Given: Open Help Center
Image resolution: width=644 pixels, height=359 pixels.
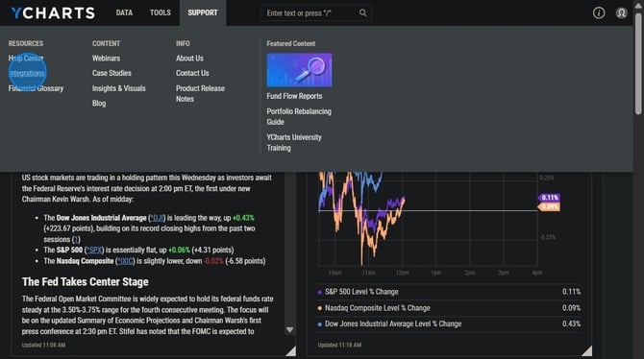Looking at the screenshot, I should click(x=26, y=59).
